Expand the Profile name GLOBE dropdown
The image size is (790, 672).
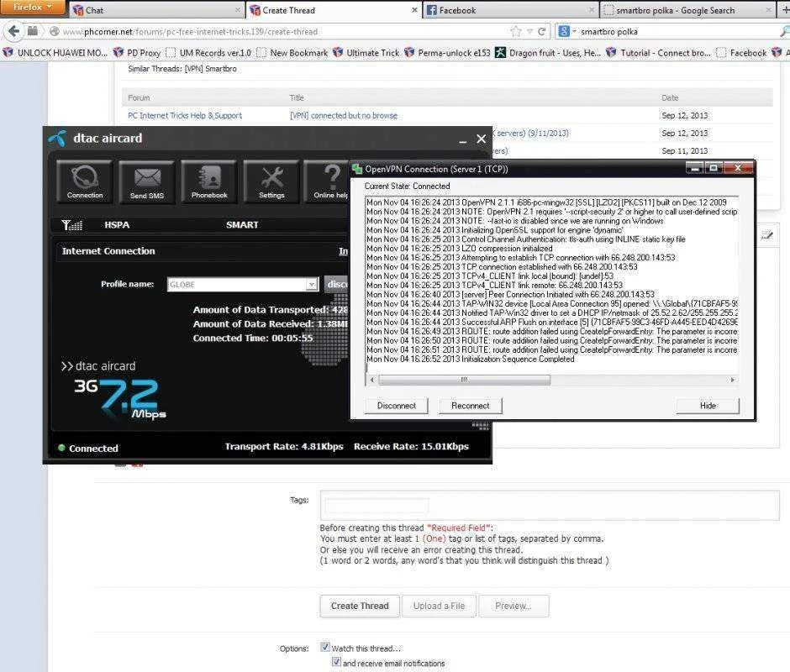312,284
